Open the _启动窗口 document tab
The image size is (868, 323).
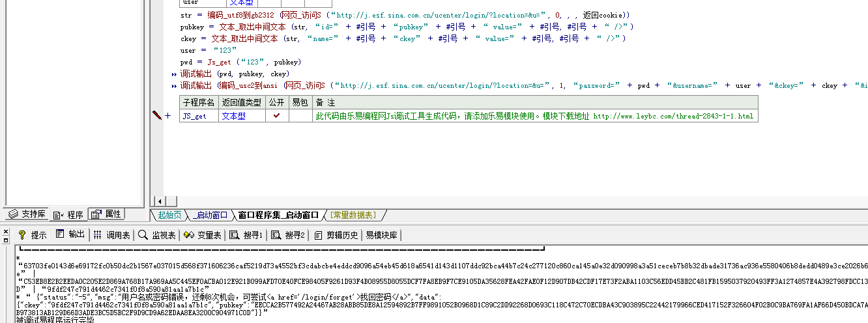(210, 215)
